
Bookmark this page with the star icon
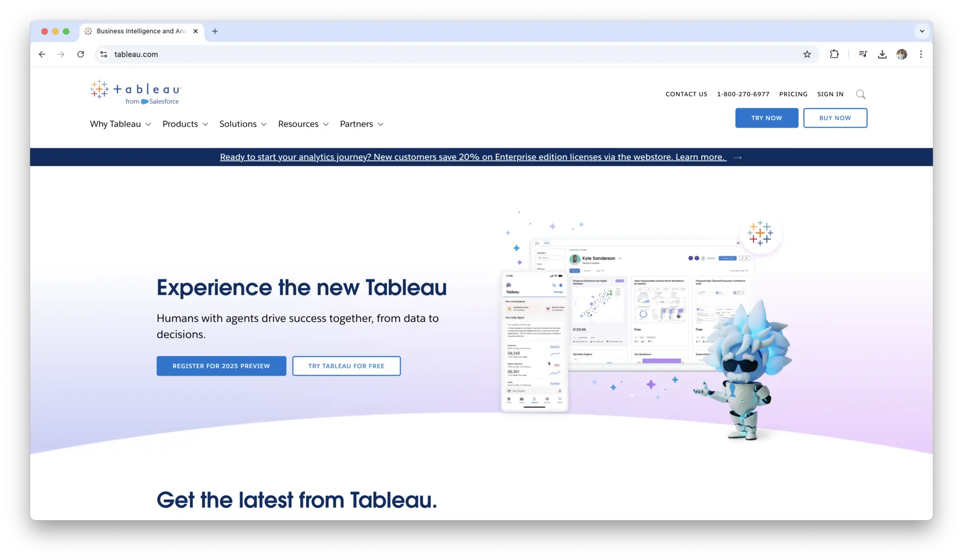pyautogui.click(x=807, y=54)
